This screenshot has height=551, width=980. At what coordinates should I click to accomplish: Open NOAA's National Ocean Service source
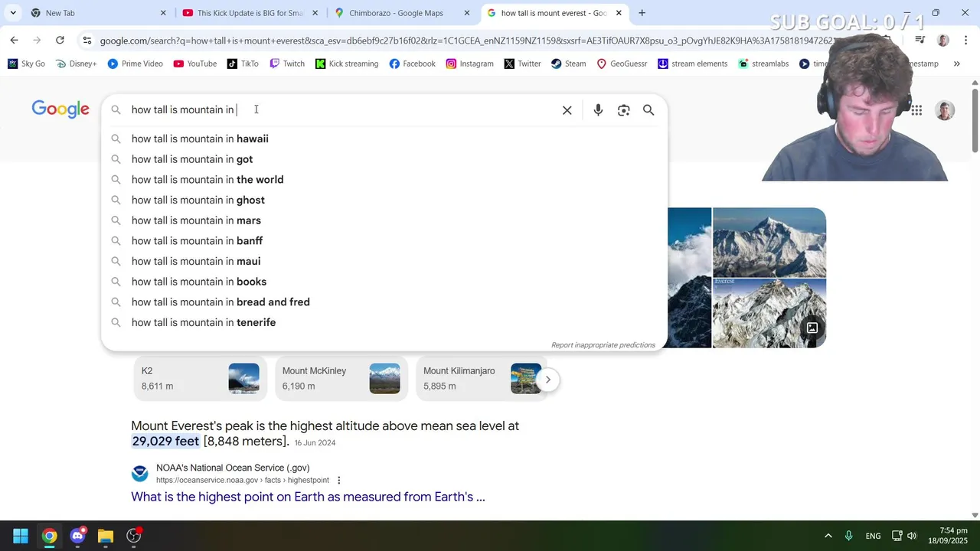[233, 468]
